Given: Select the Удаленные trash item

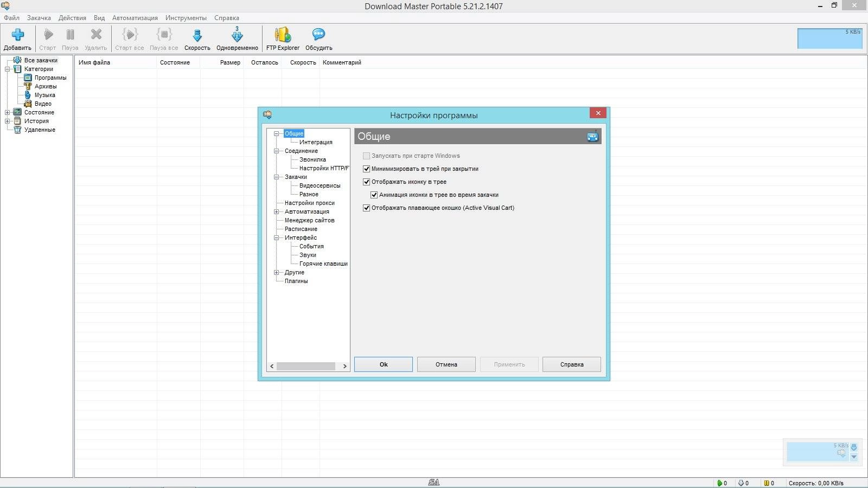Looking at the screenshot, I should [40, 130].
